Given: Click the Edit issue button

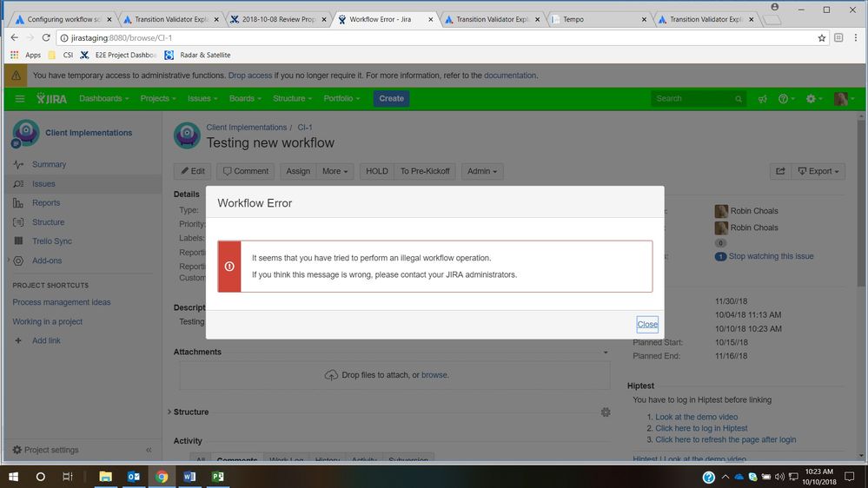Looking at the screenshot, I should 193,171.
